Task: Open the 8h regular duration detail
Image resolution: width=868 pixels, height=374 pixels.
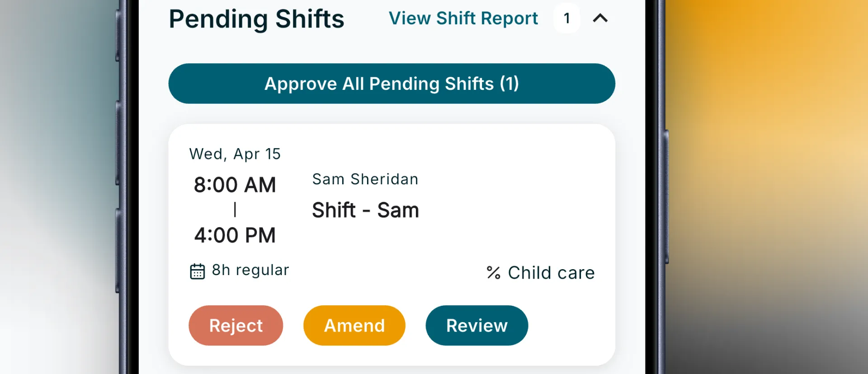Action: [x=250, y=270]
